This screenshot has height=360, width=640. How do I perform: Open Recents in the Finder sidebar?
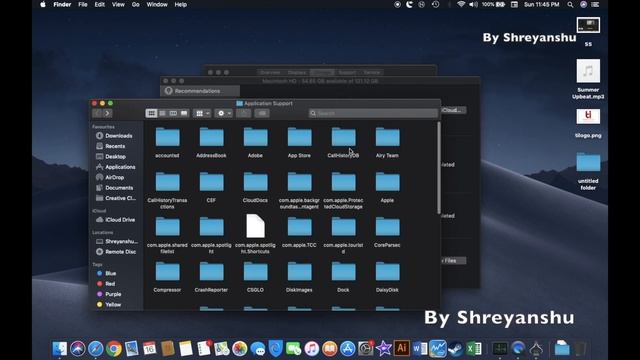pyautogui.click(x=111, y=146)
